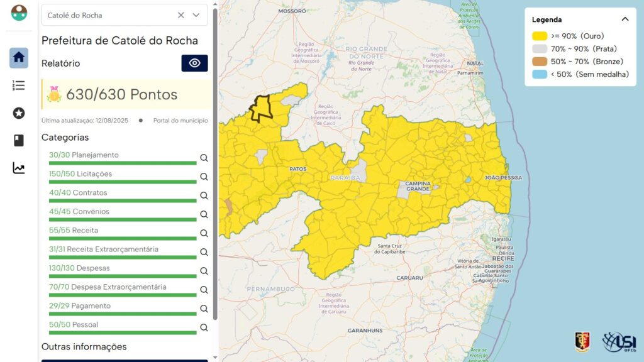
Task: Open the trend chart sidebar icon
Action: point(19,168)
